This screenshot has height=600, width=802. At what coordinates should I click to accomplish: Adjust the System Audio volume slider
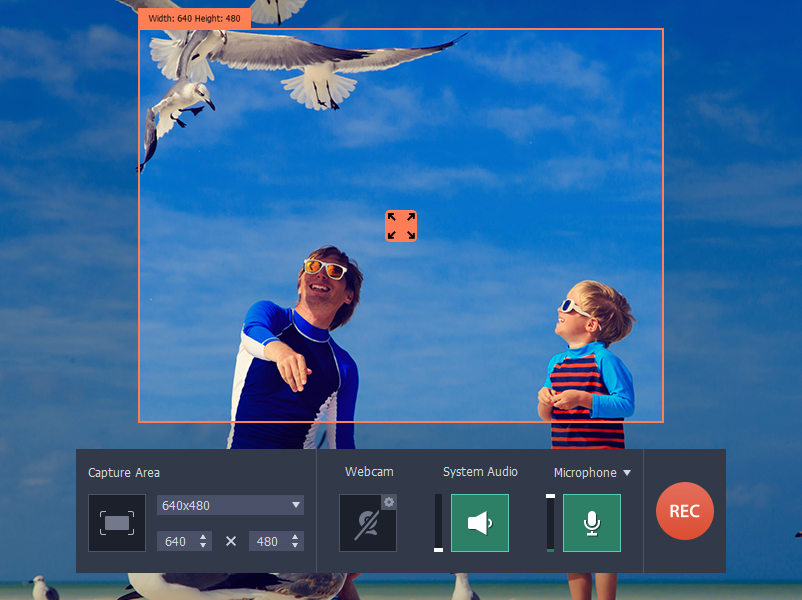point(440,522)
